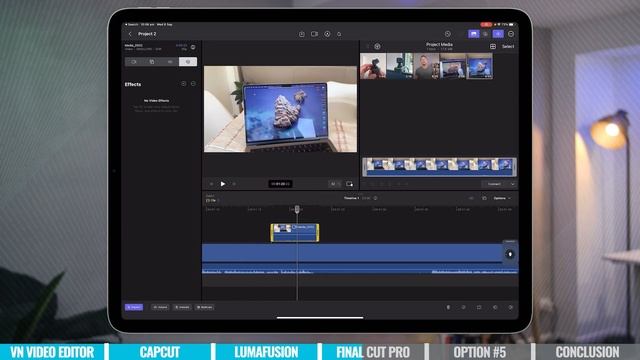
Task: Select the main blue storyline clip
Action: tap(352, 253)
